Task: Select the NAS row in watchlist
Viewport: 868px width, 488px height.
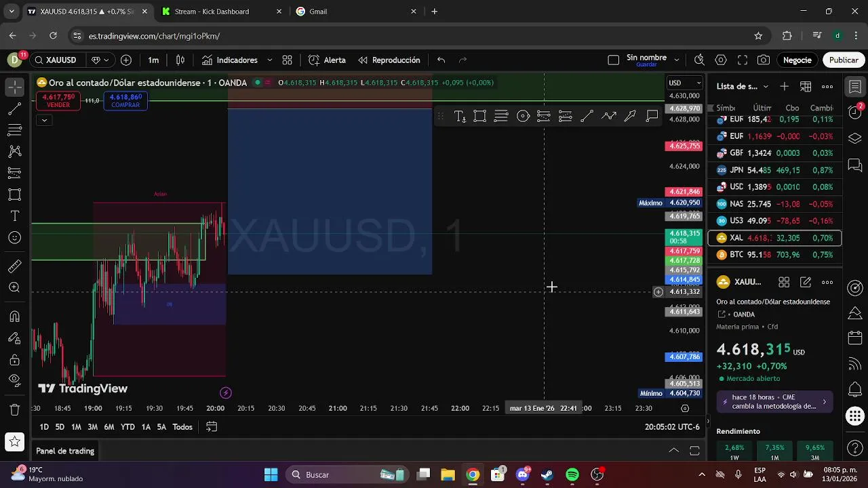Action: [x=774, y=204]
